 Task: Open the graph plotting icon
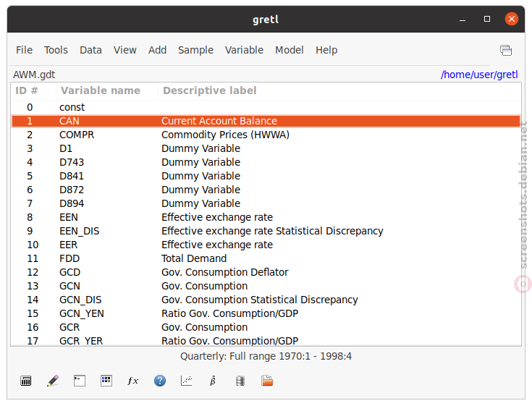(x=187, y=381)
